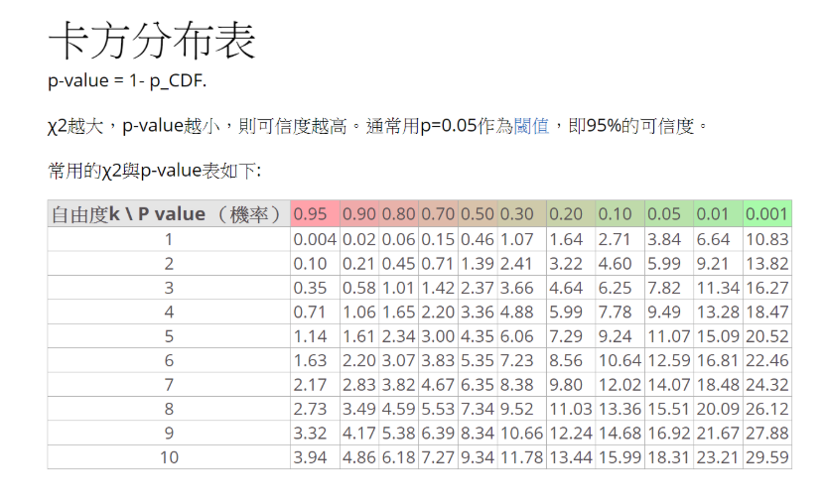Click the cell showing 11.03
The height and width of the screenshot is (504, 827).
[571, 409]
